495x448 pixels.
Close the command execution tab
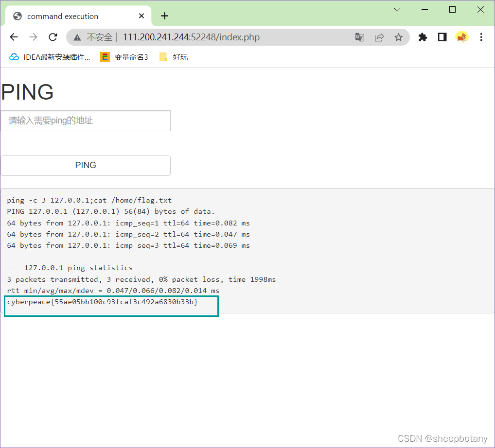[141, 16]
